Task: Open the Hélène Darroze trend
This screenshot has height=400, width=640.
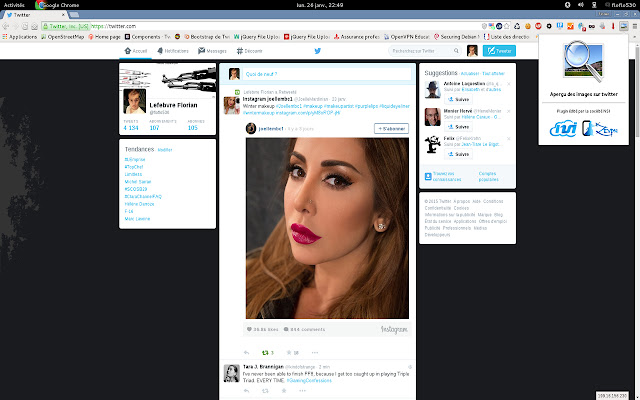Action: click(x=139, y=204)
